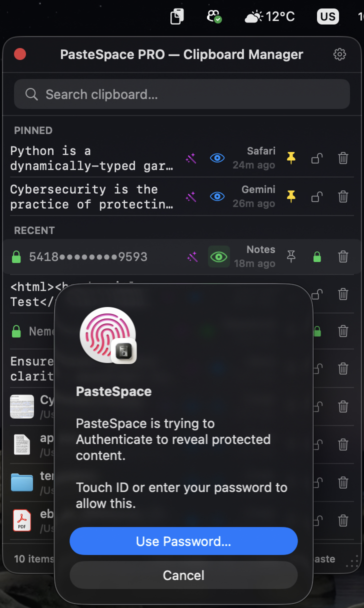364x608 pixels.
Task: Click the 'Safari' source label
Action: (x=261, y=151)
